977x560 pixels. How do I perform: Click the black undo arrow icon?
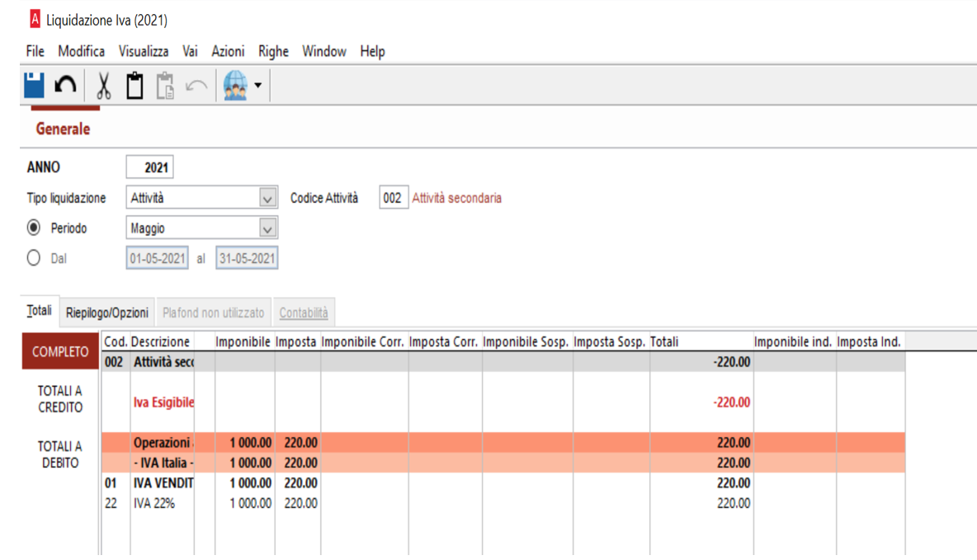(x=65, y=85)
